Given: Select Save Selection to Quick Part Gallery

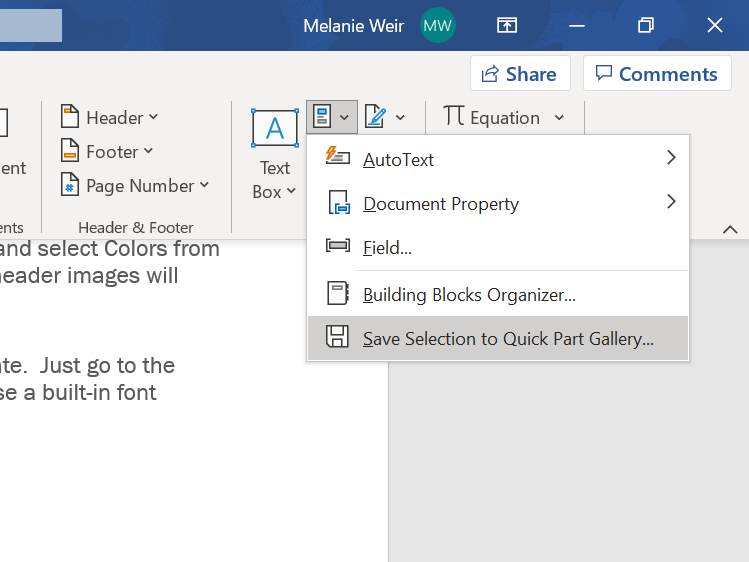Looking at the screenshot, I should [498, 338].
